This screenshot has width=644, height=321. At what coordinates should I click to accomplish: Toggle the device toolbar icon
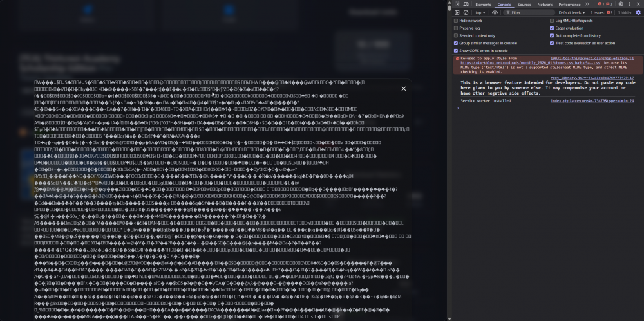point(466,4)
